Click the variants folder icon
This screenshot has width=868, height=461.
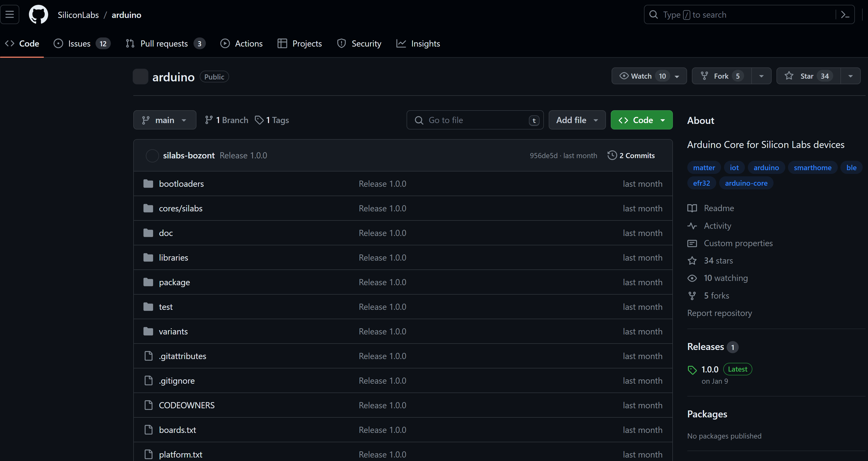148,331
